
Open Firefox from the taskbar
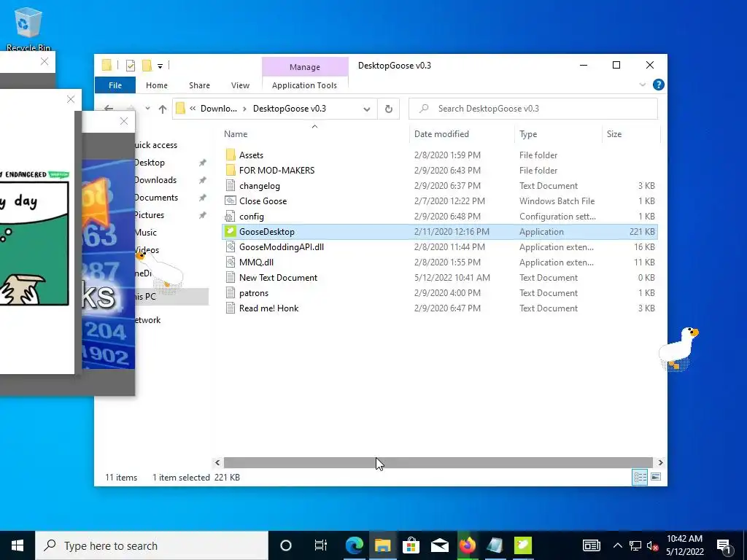[468, 545]
